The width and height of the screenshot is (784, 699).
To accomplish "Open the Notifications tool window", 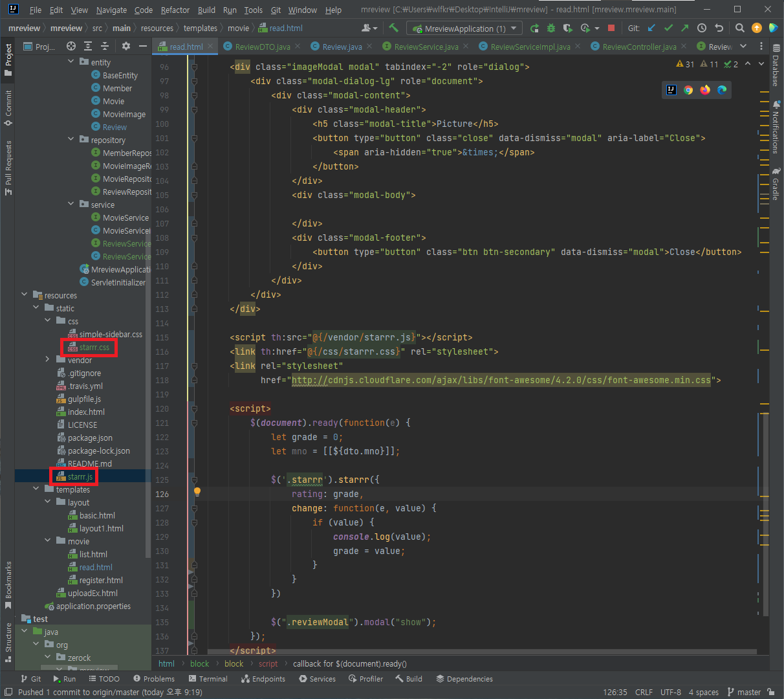I will coord(776,127).
